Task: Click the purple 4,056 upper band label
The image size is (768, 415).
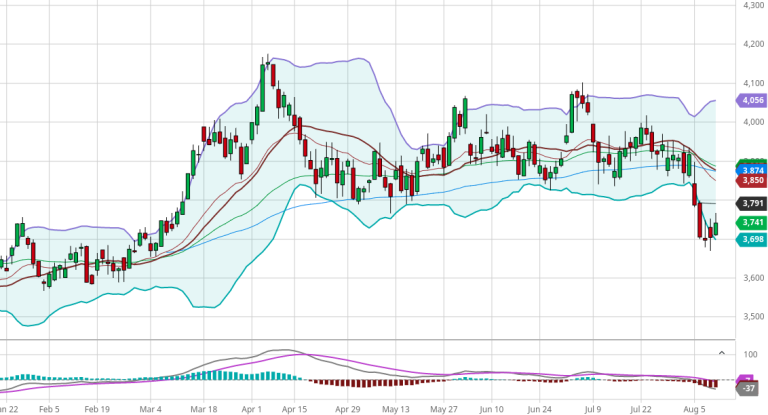Action: pos(751,100)
